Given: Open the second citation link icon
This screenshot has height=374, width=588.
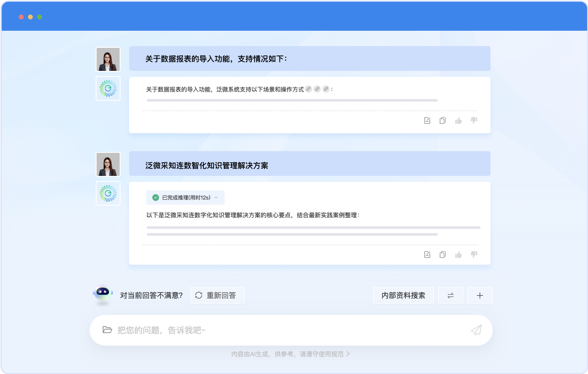Looking at the screenshot, I should pyautogui.click(x=317, y=89).
